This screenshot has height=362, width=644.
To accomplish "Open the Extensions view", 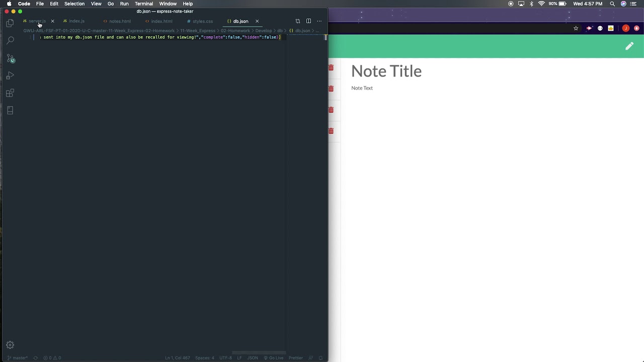I will point(10,93).
